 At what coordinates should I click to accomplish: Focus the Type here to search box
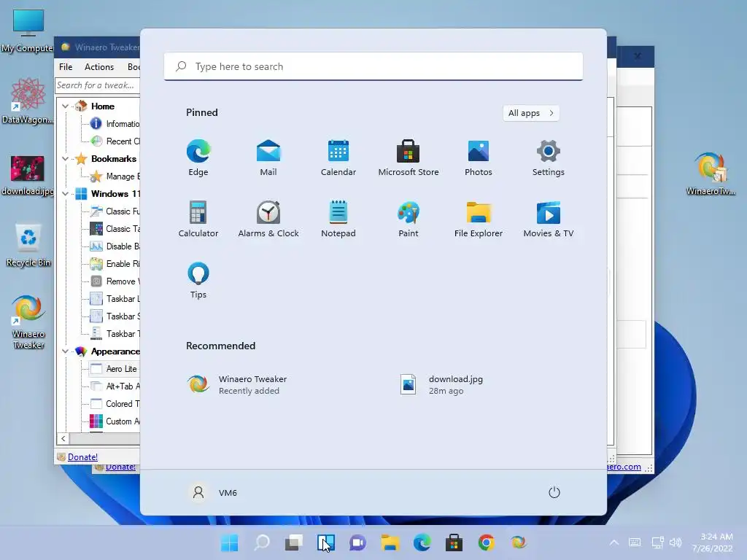click(x=373, y=66)
